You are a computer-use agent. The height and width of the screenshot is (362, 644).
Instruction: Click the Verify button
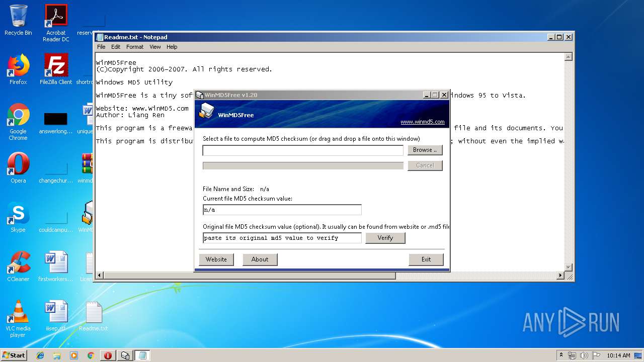385,238
